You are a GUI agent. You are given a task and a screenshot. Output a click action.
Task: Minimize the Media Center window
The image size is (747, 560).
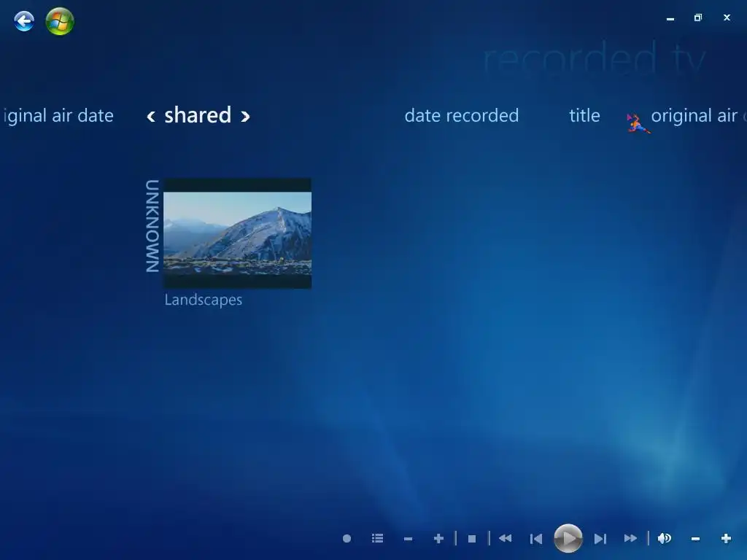(x=670, y=18)
